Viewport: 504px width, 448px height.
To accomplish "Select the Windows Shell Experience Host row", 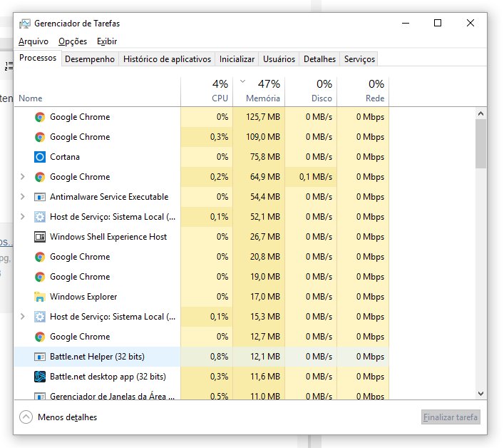I will tap(202, 237).
